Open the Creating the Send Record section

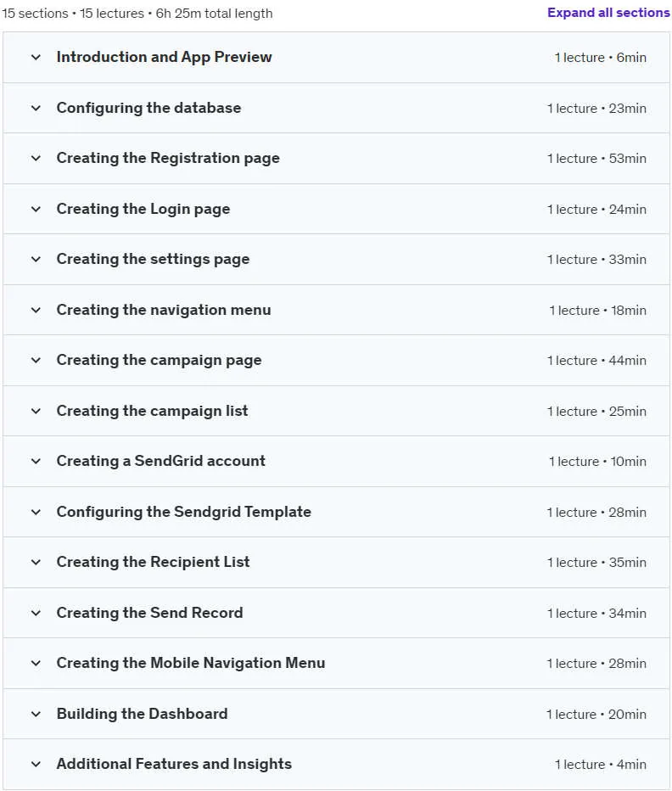click(x=337, y=613)
